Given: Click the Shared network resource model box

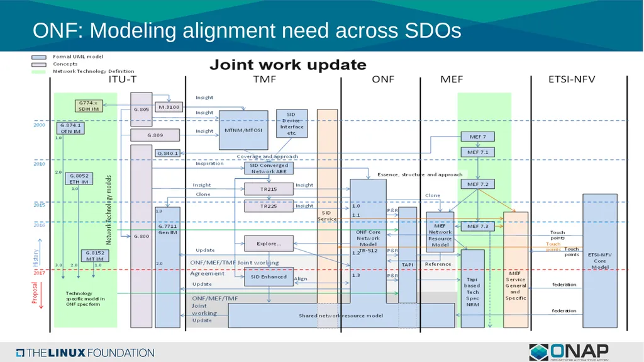Looking at the screenshot, I should coord(341,315).
